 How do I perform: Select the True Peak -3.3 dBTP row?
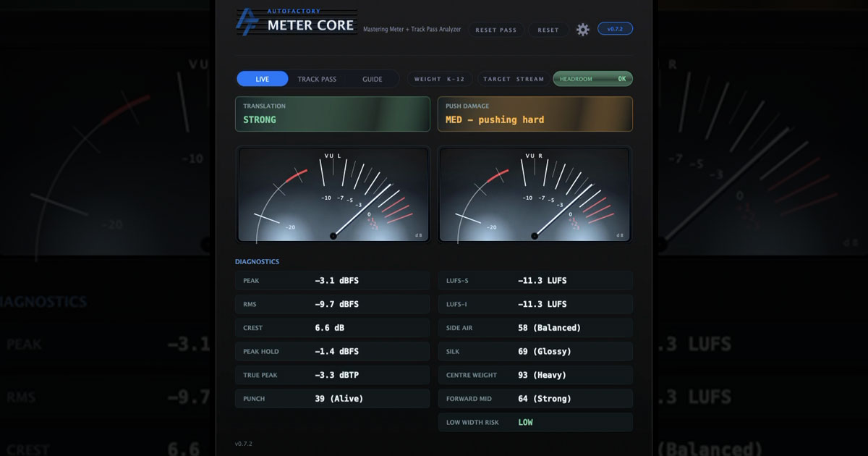tap(333, 375)
